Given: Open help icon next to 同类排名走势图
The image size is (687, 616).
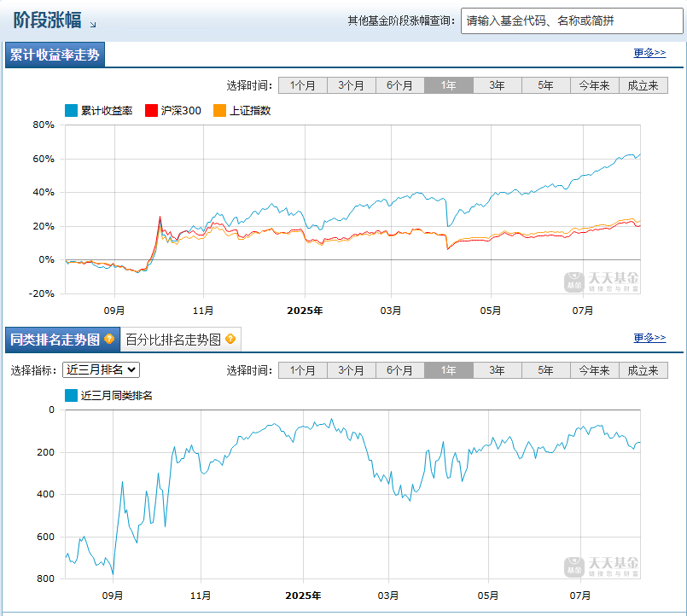Looking at the screenshot, I should pos(109,339).
